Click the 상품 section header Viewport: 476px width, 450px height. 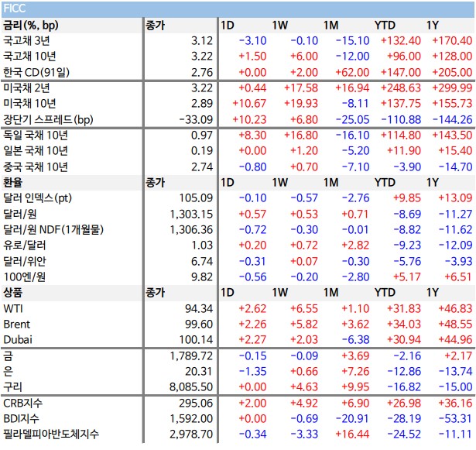click(12, 293)
